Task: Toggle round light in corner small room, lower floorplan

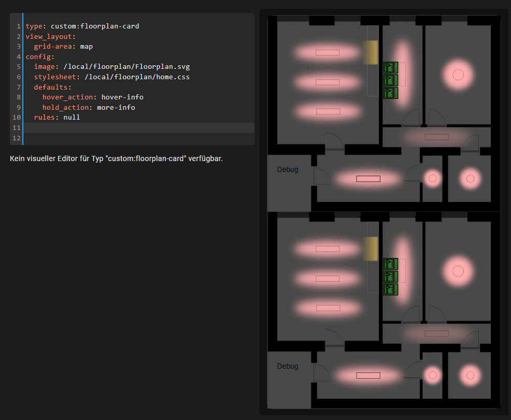Action: coord(470,375)
